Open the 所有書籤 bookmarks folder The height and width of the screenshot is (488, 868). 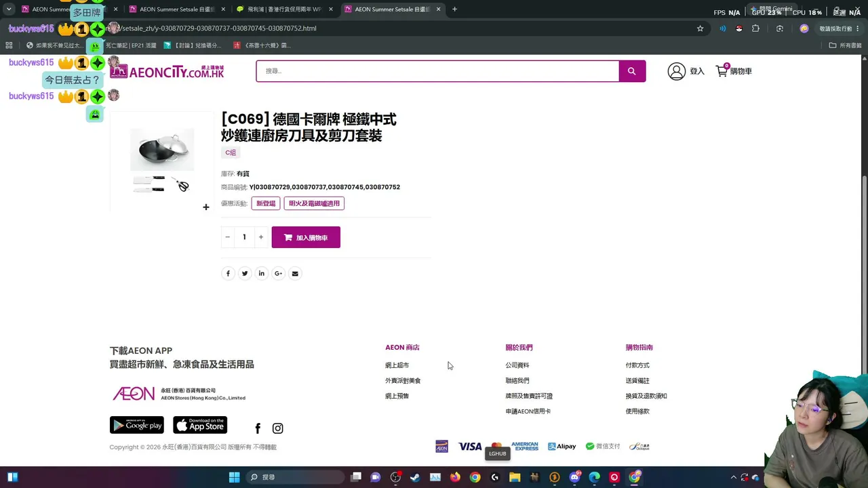click(x=846, y=45)
